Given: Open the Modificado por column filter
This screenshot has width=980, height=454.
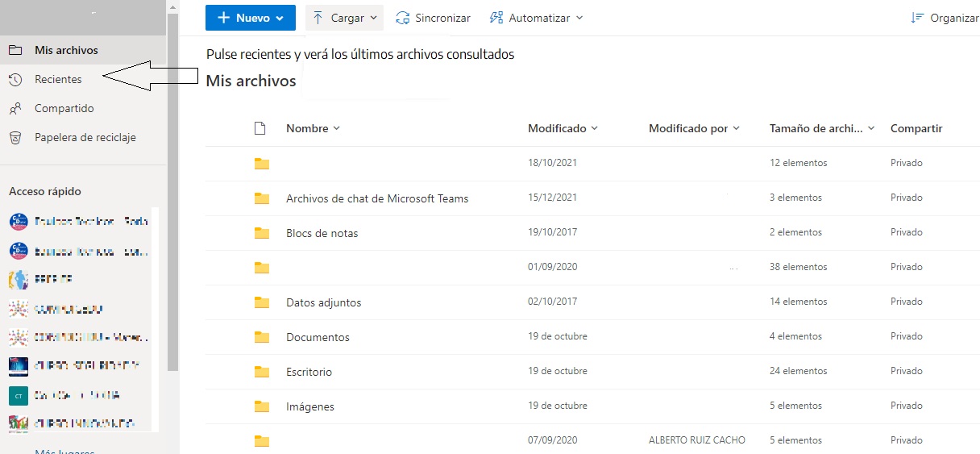Looking at the screenshot, I should (x=694, y=128).
